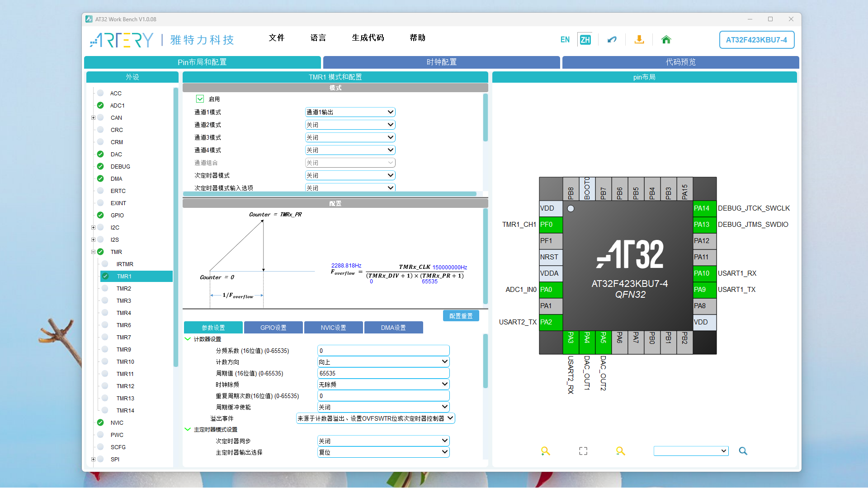Select pin PA12 on the chip
The image size is (868, 488).
(x=705, y=241)
